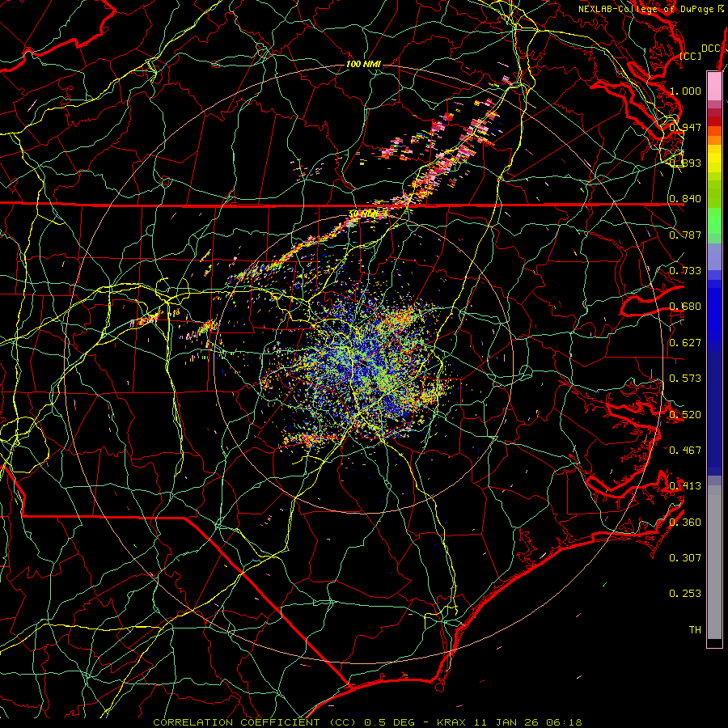Click the 1.000 value on color scale
The width and height of the screenshot is (728, 728).
(685, 91)
